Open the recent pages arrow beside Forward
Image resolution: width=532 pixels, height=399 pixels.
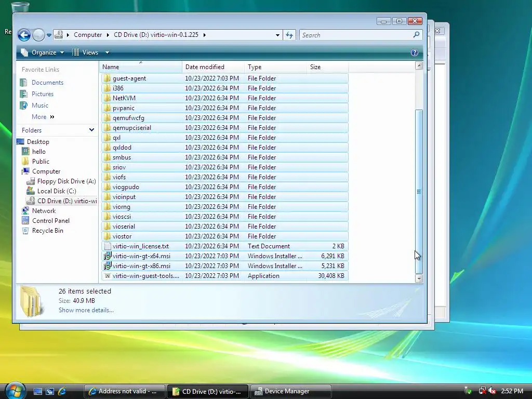(x=49, y=35)
